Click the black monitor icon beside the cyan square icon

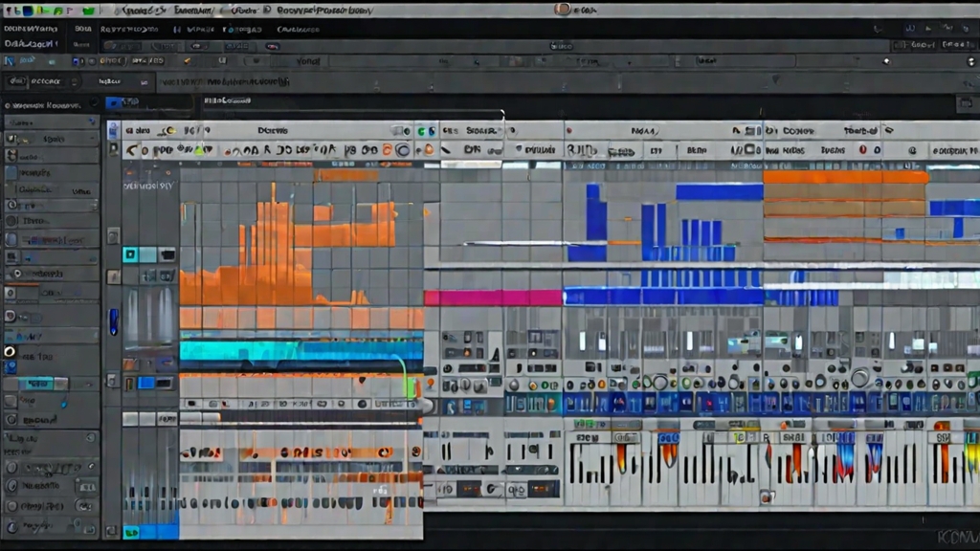167,254
